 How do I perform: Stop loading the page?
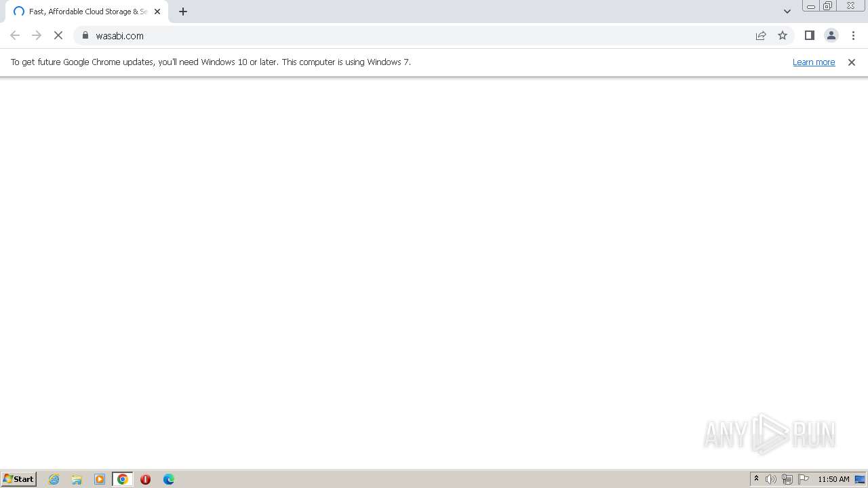pos(58,35)
